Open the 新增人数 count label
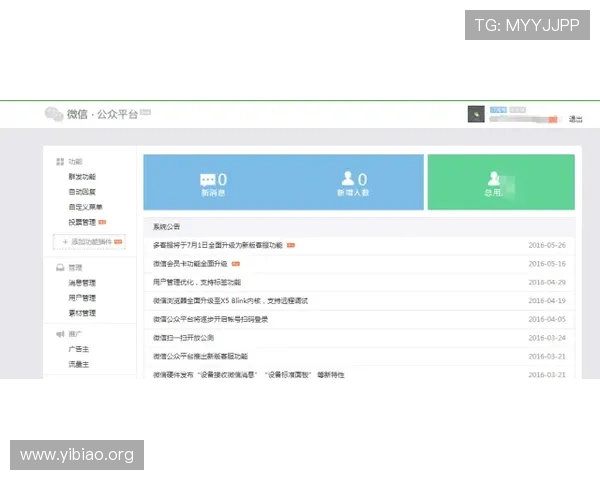 [352, 193]
